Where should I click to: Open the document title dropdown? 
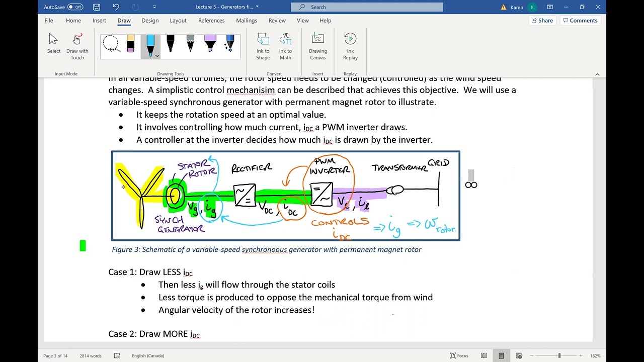(257, 7)
